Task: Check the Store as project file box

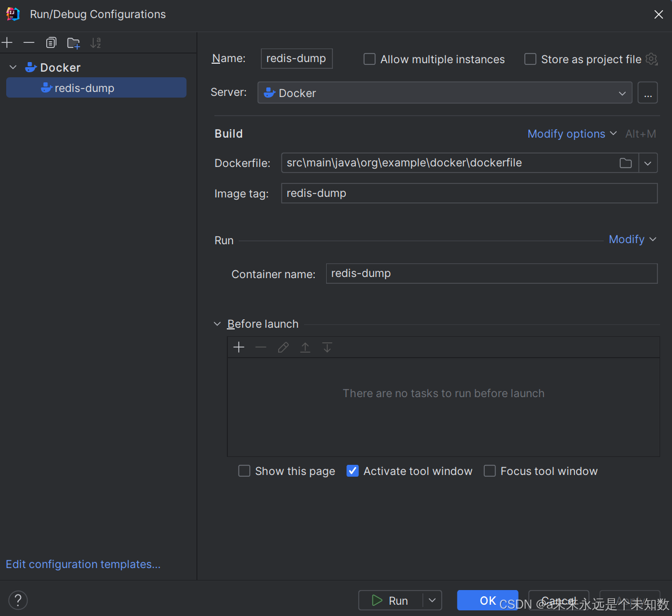Action: click(530, 59)
